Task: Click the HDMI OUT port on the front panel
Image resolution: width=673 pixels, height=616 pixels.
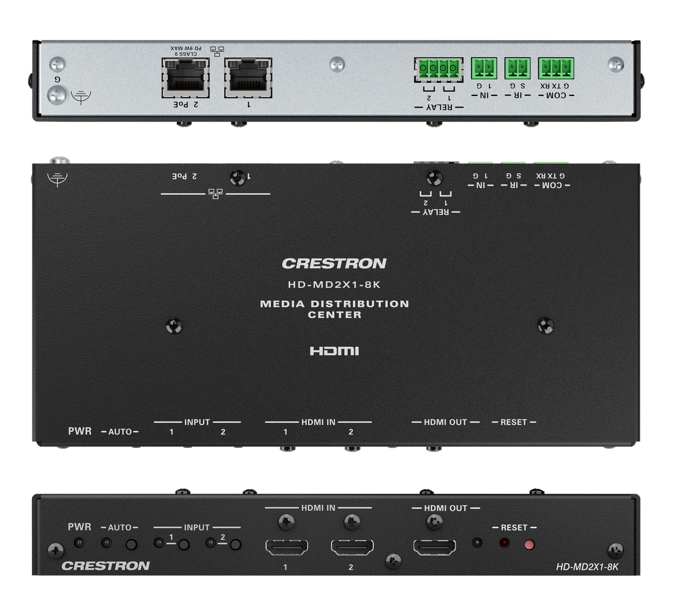Action: tap(435, 546)
